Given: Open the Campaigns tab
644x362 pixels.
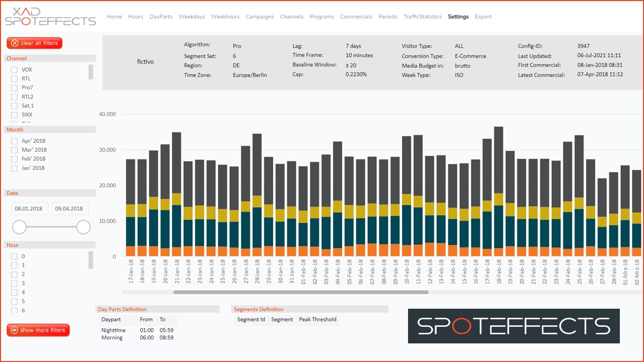Looking at the screenshot, I should 260,17.
